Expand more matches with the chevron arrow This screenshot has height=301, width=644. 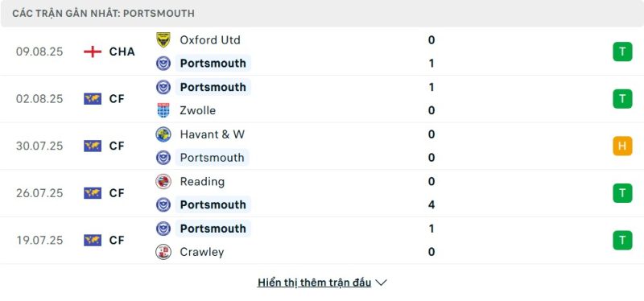pos(381,282)
